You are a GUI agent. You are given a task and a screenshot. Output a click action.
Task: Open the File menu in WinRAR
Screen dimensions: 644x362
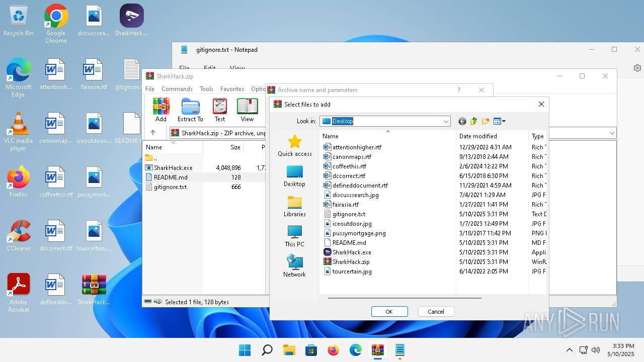[x=150, y=89]
